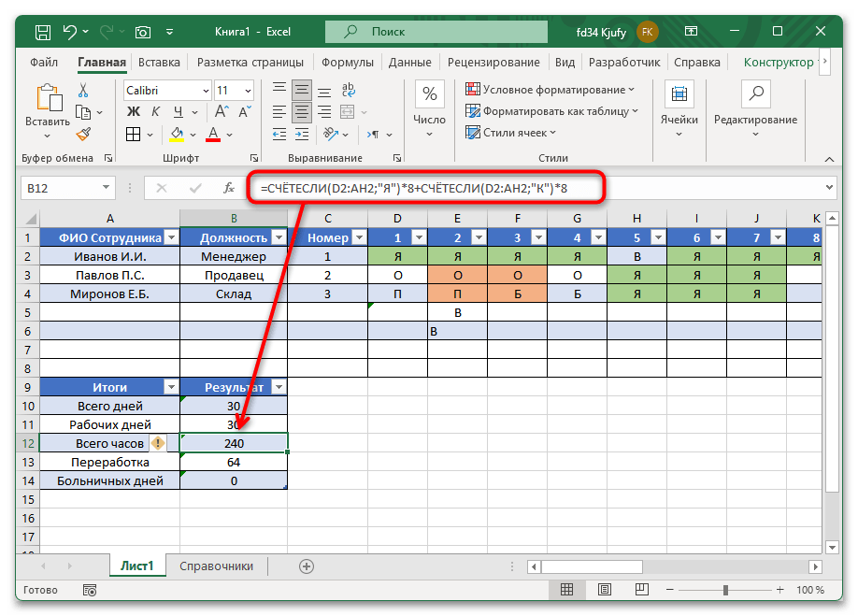This screenshot has height=616, width=858.
Task: Click the Format Painter brush icon
Action: click(83, 134)
